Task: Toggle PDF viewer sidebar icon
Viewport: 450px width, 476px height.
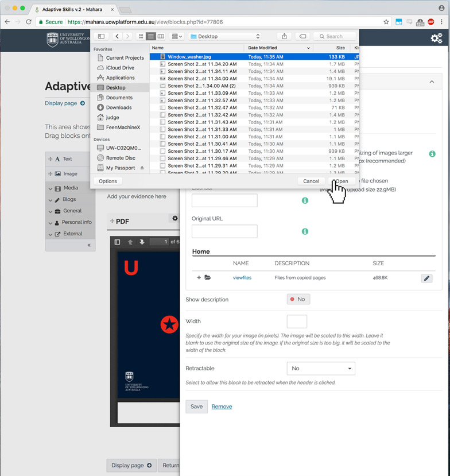Action: pyautogui.click(x=117, y=242)
